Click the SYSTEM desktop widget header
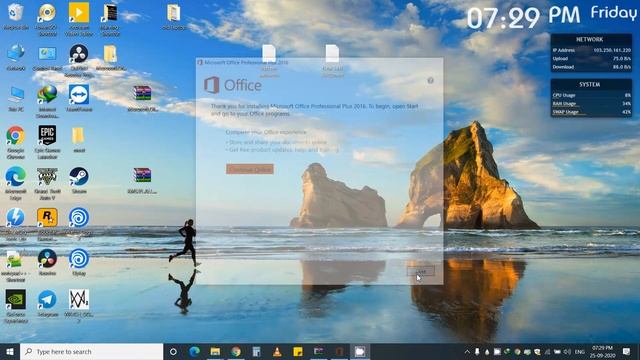640x360 pixels. tap(590, 84)
